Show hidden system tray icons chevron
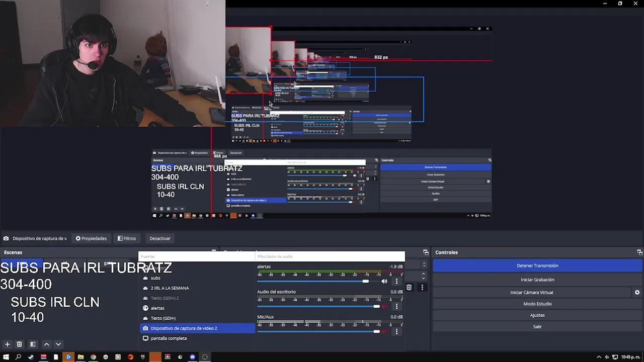 click(599, 357)
